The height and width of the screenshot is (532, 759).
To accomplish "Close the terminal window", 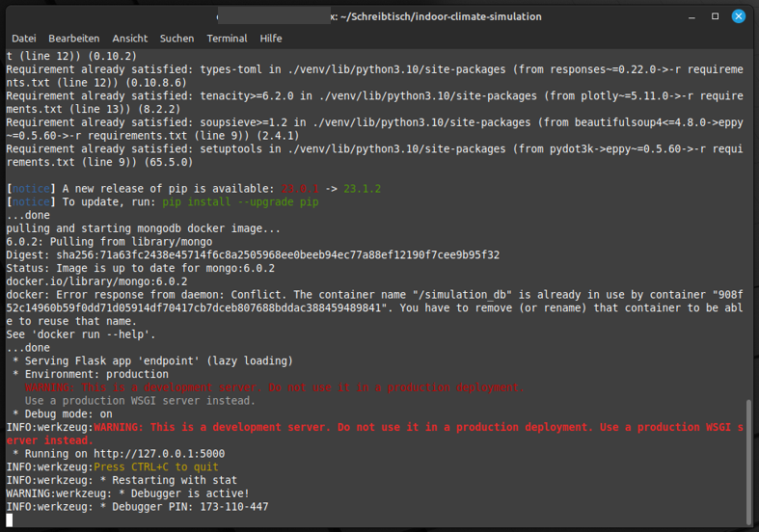I will [x=739, y=16].
